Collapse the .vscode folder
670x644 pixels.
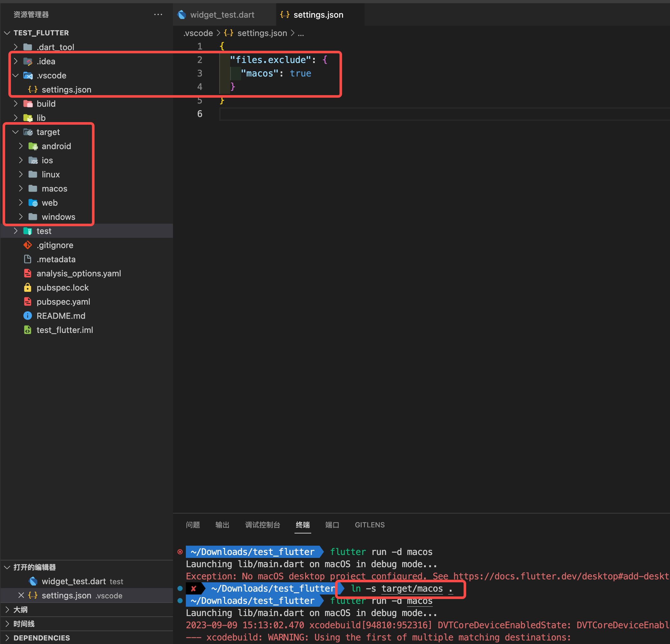click(15, 76)
